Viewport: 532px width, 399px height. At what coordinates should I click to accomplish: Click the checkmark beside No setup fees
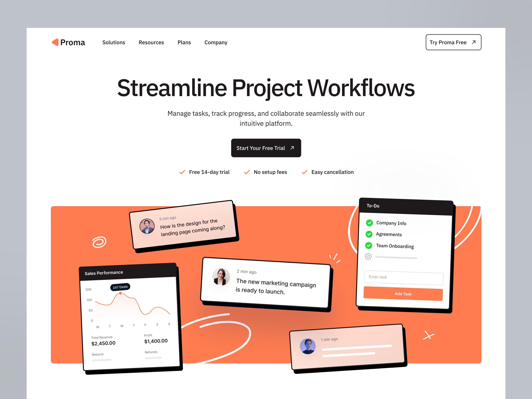247,172
